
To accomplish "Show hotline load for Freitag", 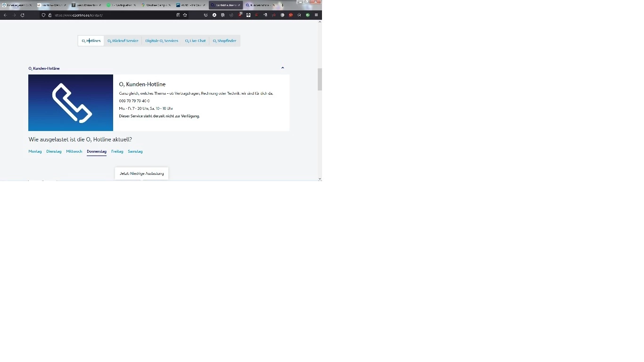I will pyautogui.click(x=117, y=151).
